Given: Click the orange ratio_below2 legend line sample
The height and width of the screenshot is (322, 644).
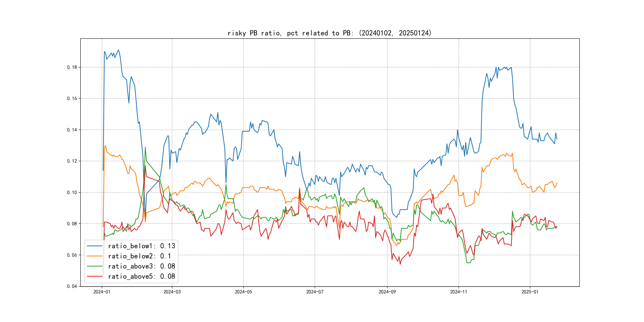Looking at the screenshot, I should coord(94,256).
